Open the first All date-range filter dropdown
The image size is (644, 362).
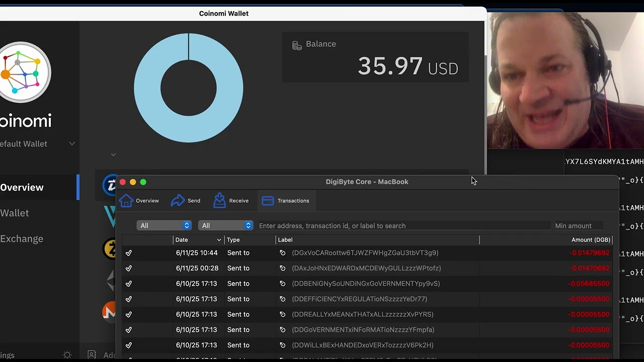[164, 226]
